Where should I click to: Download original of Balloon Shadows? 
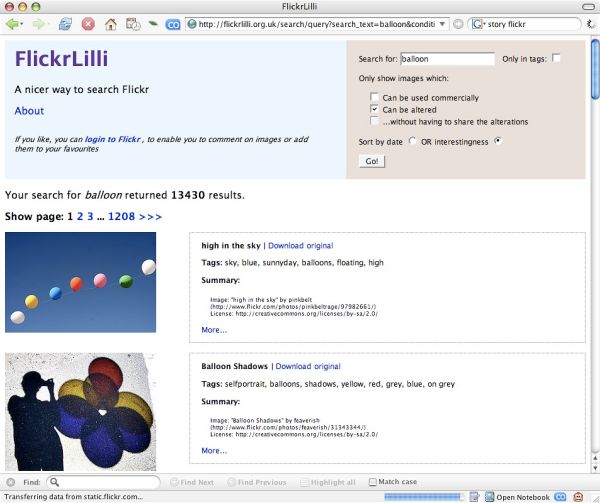click(308, 366)
